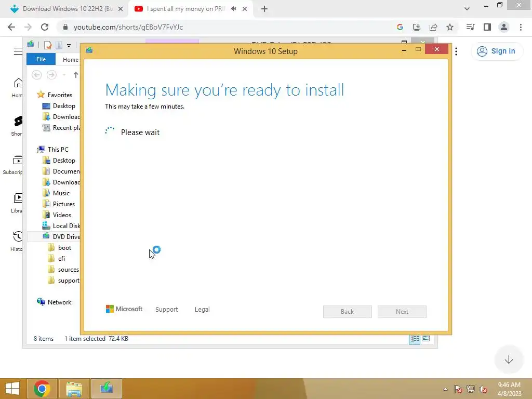Screen dimensions: 532x399
Task: Click the Explorer up one level arrow
Action: coord(76,75)
